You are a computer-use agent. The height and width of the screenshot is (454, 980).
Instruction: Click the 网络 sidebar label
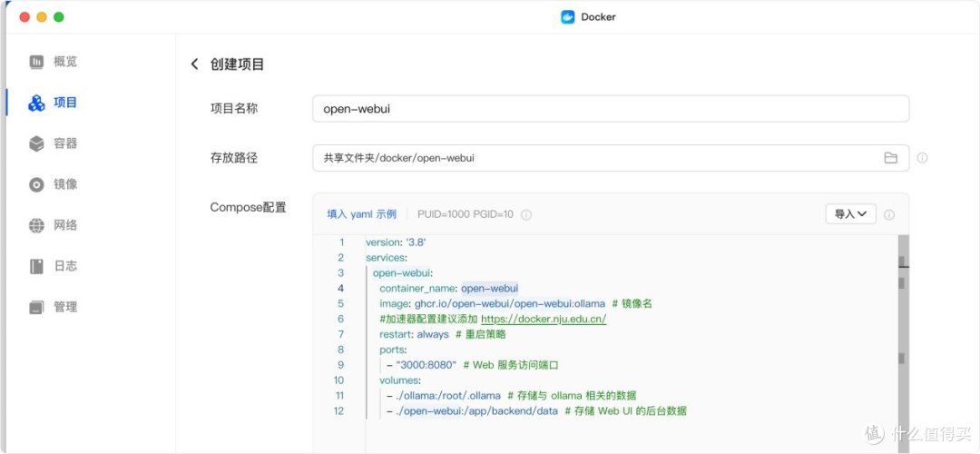pyautogui.click(x=65, y=226)
